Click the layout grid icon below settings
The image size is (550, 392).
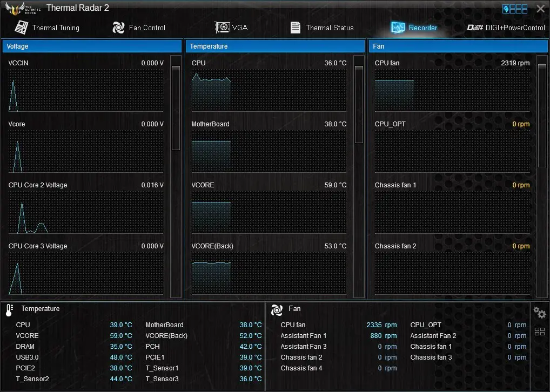[540, 332]
